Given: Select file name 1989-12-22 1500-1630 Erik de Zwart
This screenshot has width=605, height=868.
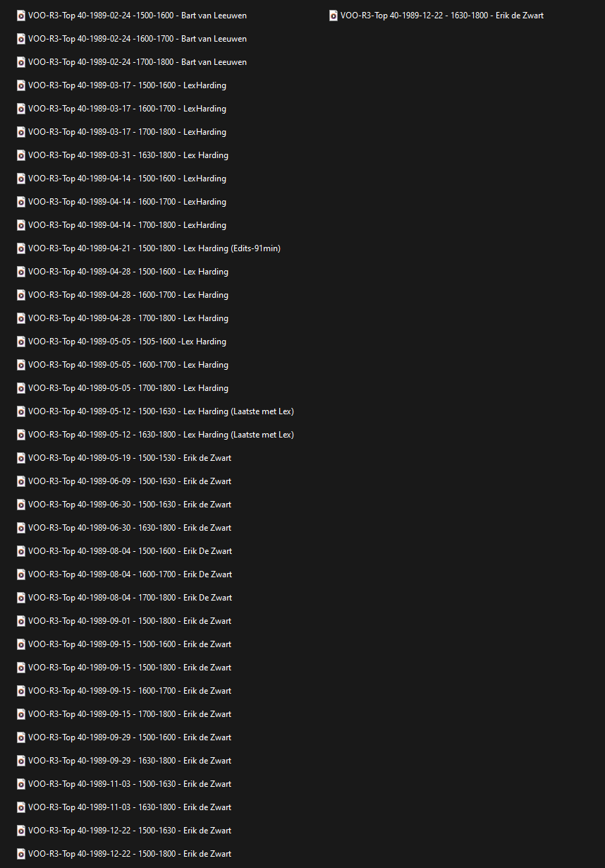Looking at the screenshot, I should pos(130,831).
